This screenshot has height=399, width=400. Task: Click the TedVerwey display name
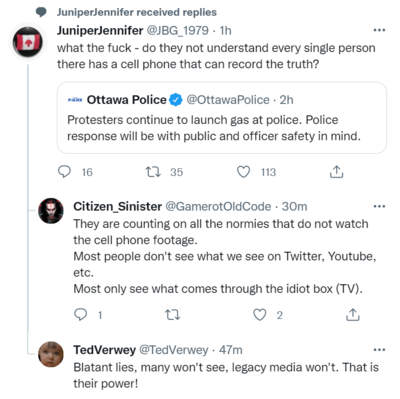(105, 350)
